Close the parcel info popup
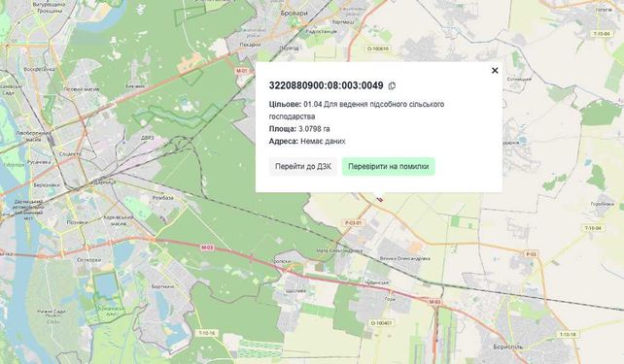 point(495,70)
